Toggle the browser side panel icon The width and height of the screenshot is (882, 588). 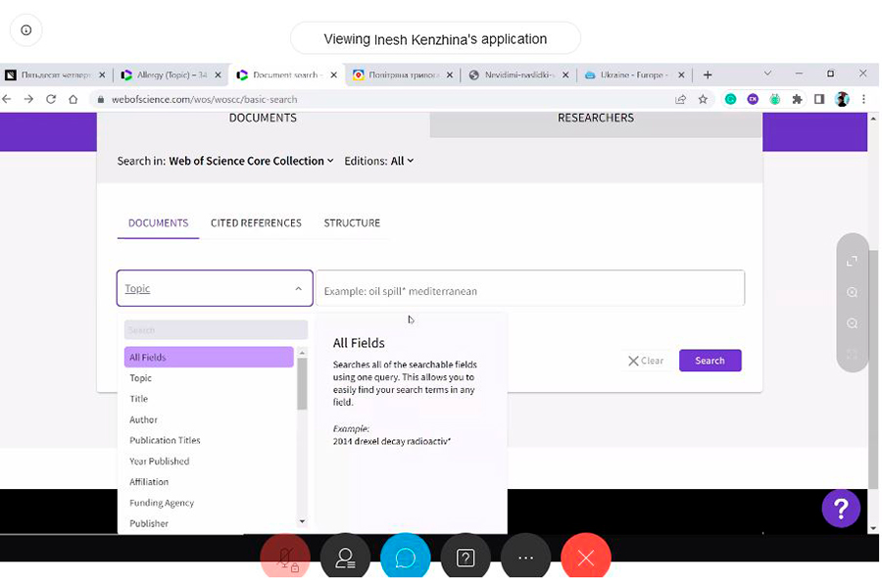click(819, 100)
